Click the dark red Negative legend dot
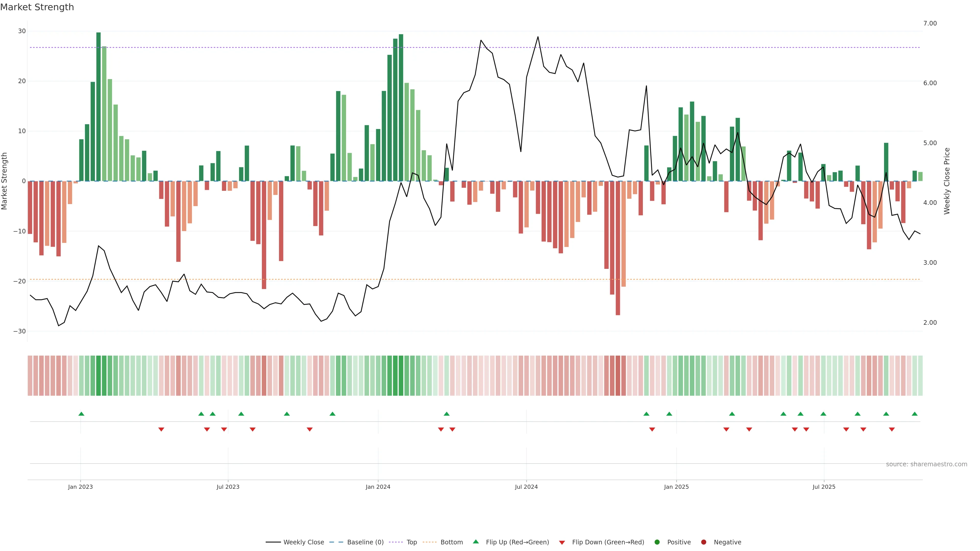 (703, 542)
